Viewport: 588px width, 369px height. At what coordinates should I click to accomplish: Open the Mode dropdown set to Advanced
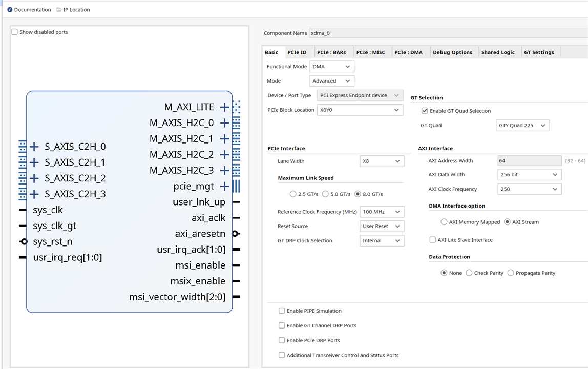332,81
